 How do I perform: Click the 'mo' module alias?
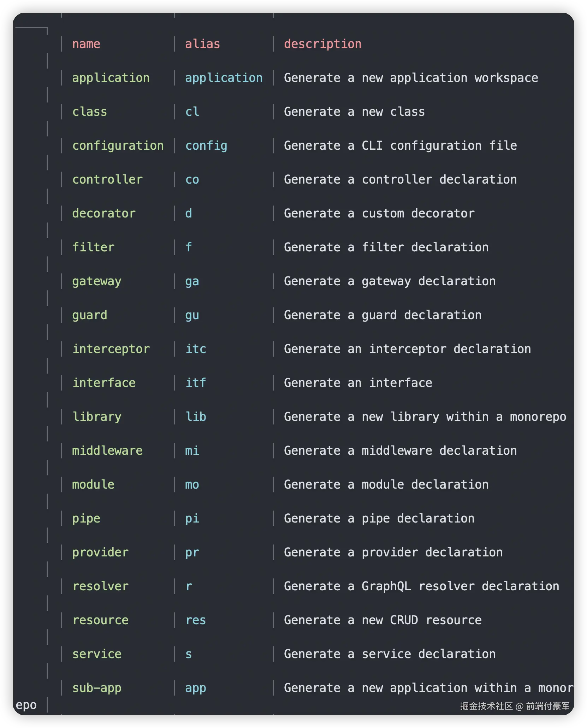(192, 484)
